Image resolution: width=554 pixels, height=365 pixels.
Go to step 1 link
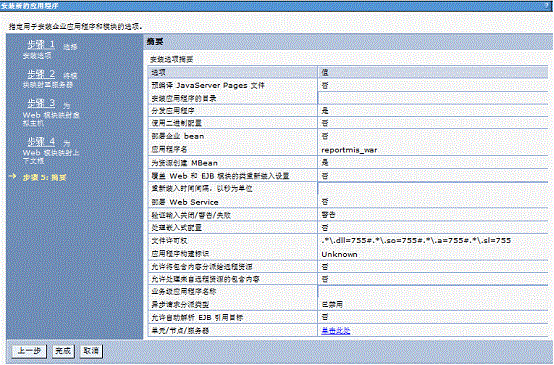(x=41, y=45)
